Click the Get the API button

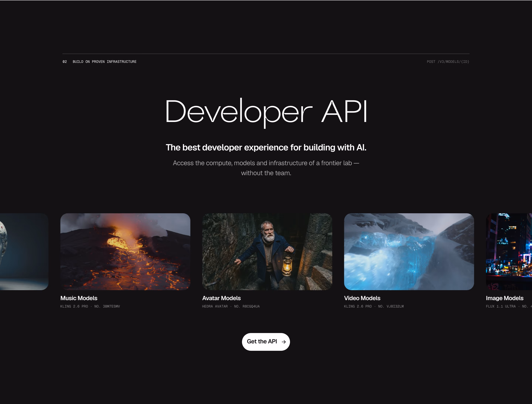click(266, 342)
